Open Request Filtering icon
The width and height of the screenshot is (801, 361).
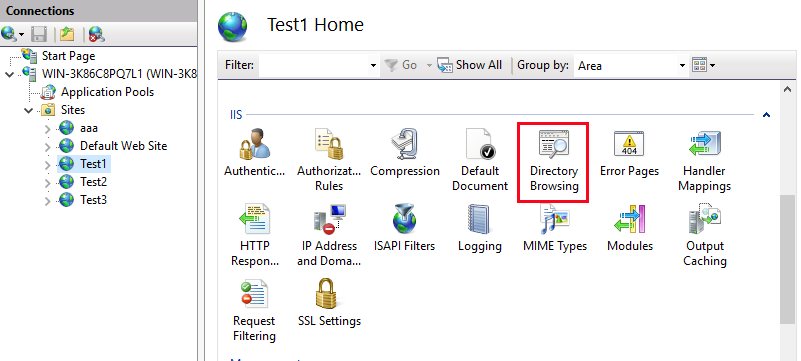tap(254, 310)
